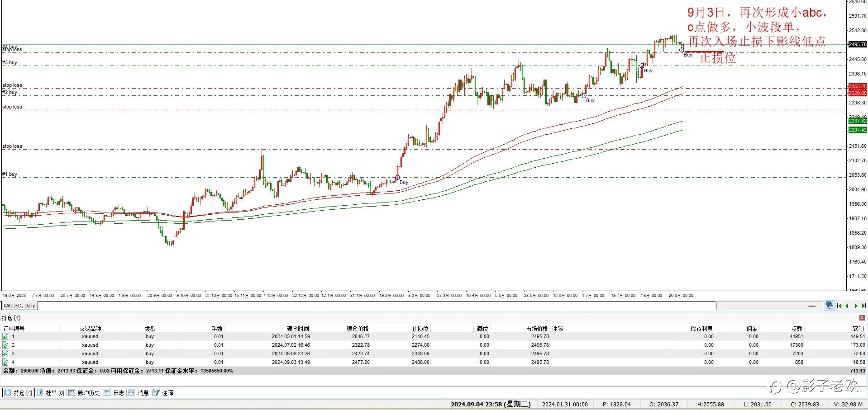This screenshot has height=410, width=868.
Task: Select the red 2353.25 price label
Action: point(858,86)
